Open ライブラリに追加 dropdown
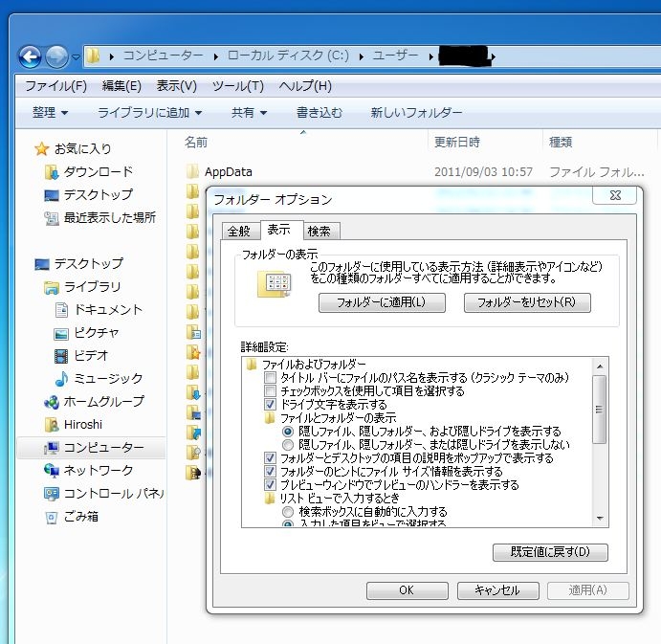The width and height of the screenshot is (661, 644). [x=149, y=113]
